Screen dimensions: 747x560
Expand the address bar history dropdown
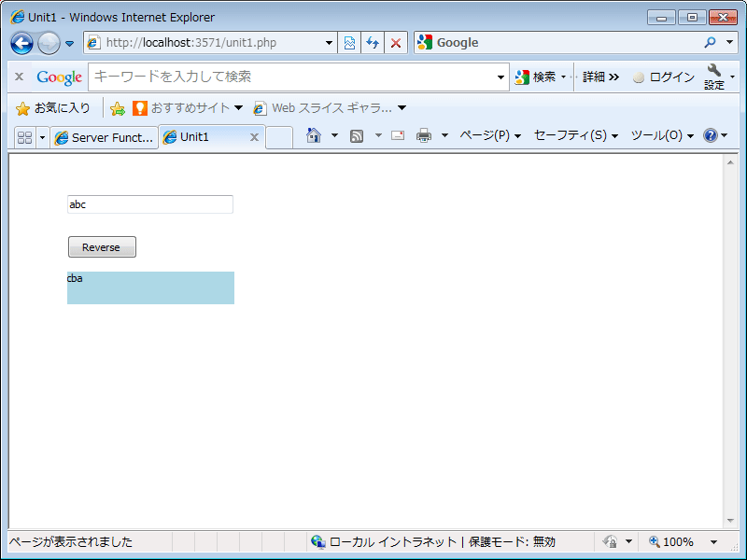329,43
